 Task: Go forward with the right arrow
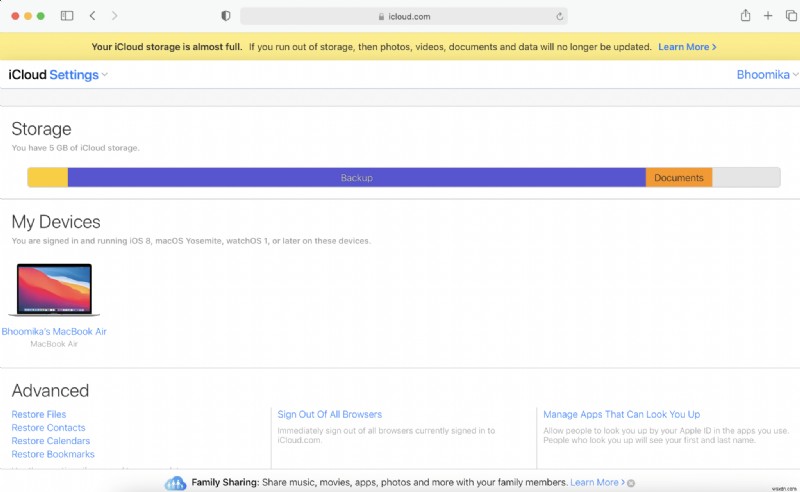[x=114, y=16]
